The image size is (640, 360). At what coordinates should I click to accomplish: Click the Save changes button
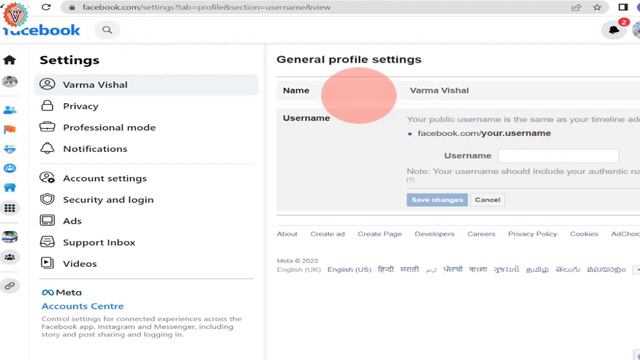437,200
